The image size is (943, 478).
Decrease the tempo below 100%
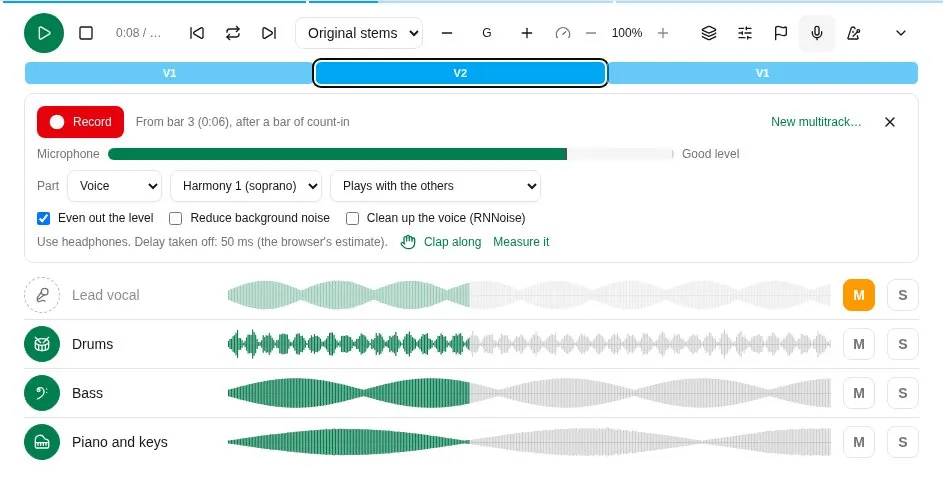(591, 33)
